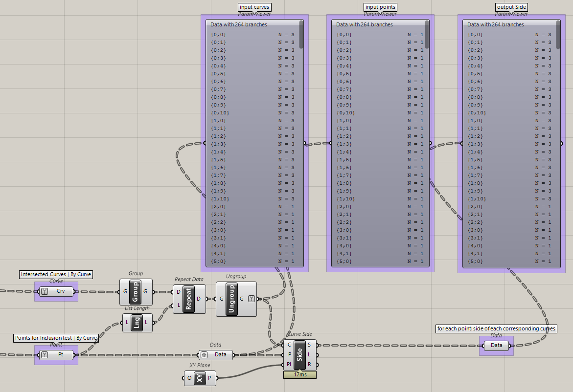Screen dimensions: 573x392
Task: Click the input grip of the input points Param Viewer
Action: click(x=331, y=143)
